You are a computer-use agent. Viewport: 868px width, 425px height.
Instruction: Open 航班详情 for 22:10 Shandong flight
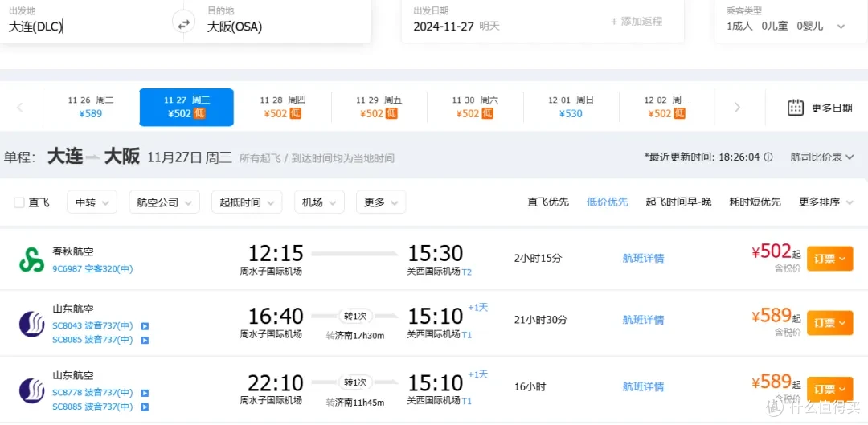pyautogui.click(x=643, y=386)
